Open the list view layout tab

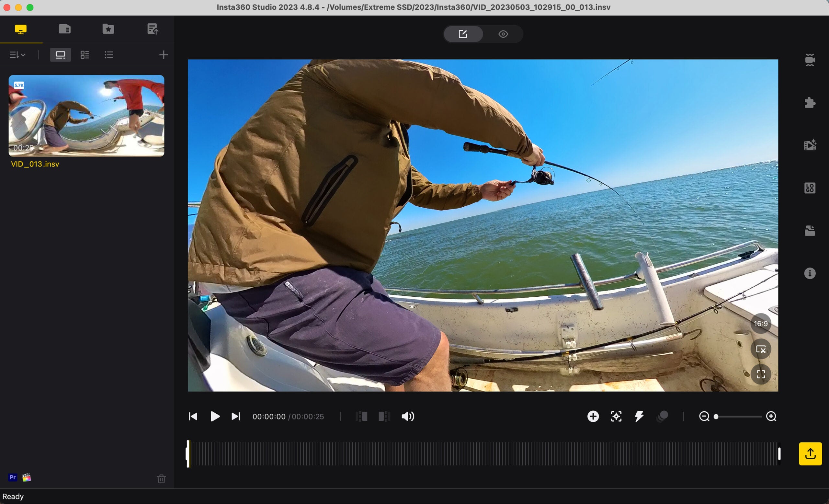pyautogui.click(x=109, y=54)
